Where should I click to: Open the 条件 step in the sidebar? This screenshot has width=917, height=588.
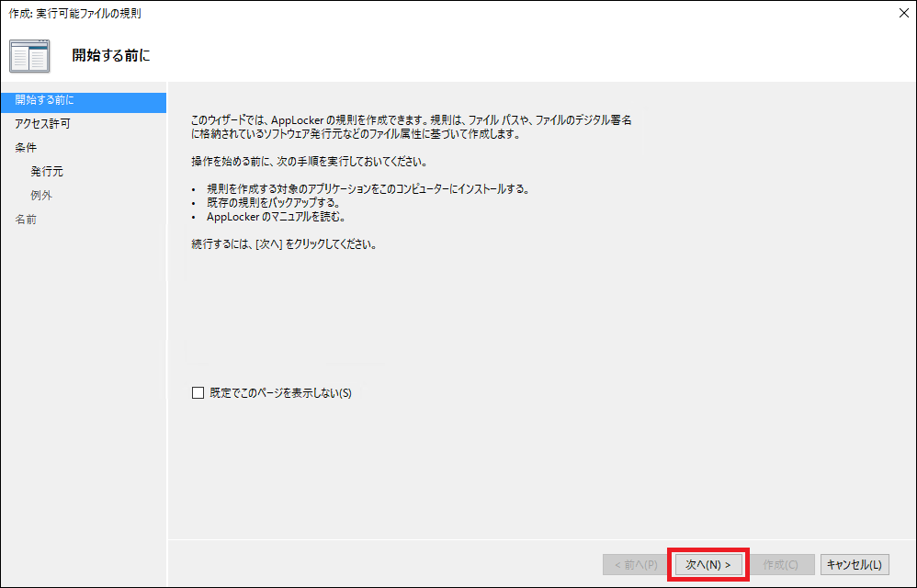[26, 148]
